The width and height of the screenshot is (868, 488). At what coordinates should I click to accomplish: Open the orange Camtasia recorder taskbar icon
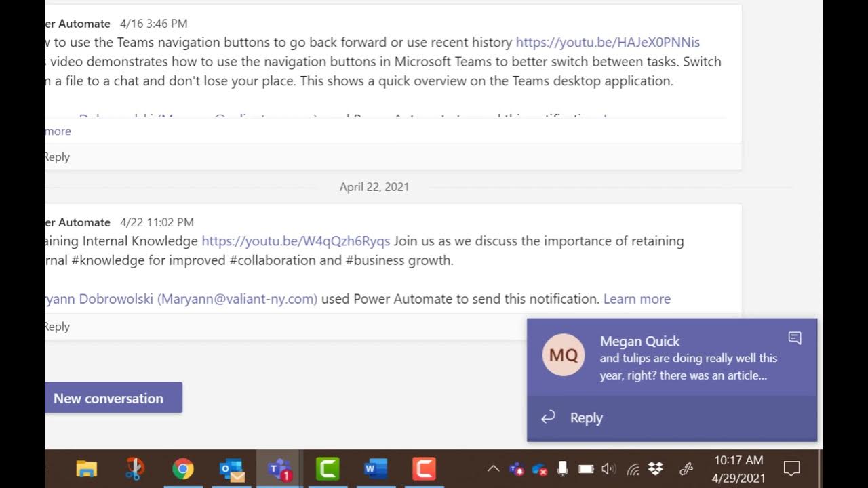(x=424, y=468)
